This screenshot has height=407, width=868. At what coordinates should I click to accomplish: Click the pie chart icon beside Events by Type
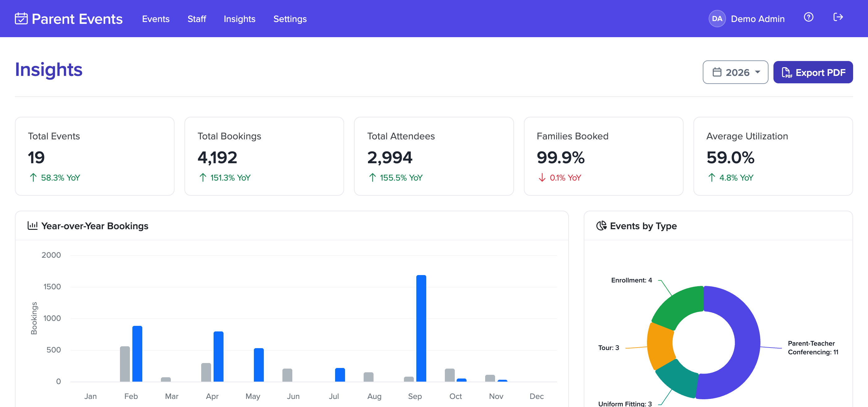pyautogui.click(x=601, y=225)
